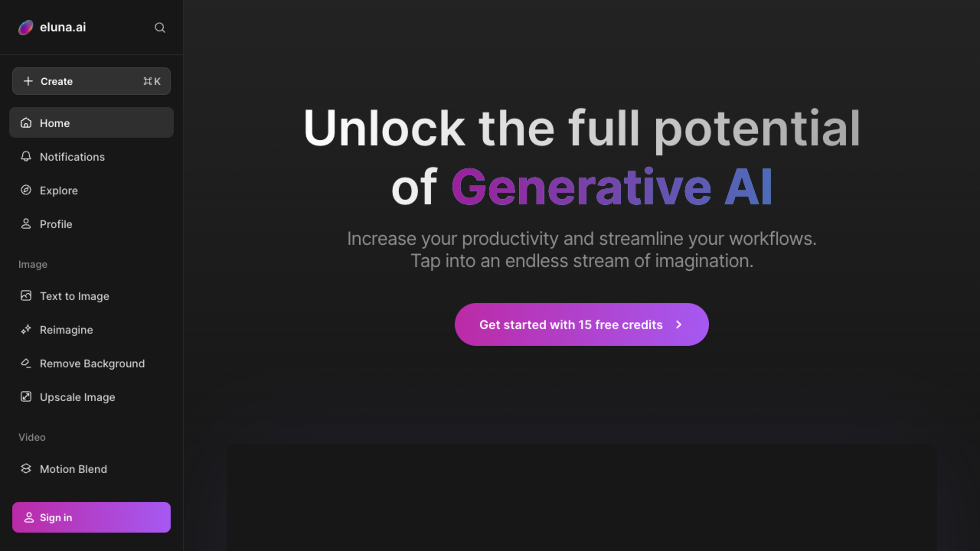Click Get started with 15 free credits
This screenshot has width=980, height=551.
point(582,324)
